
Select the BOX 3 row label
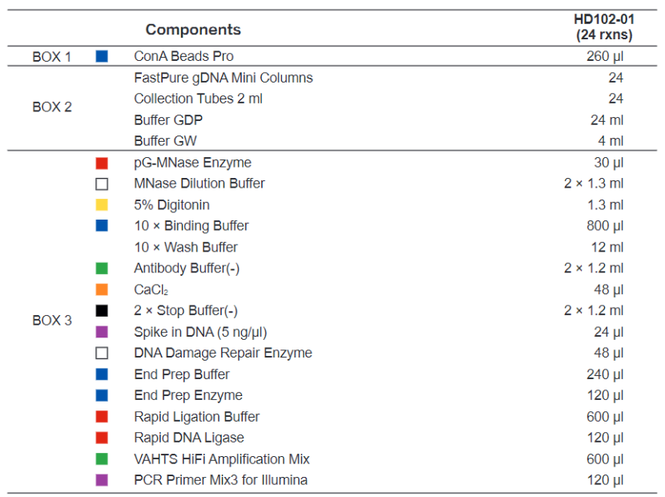tap(52, 320)
